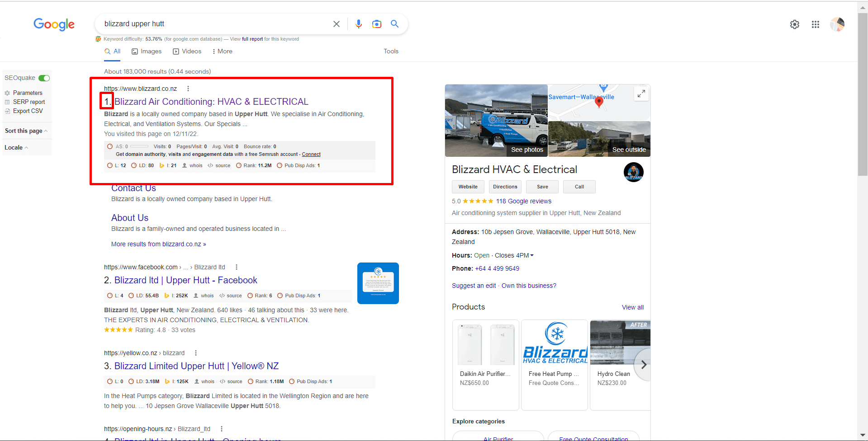
Task: Show next products with the right arrow
Action: (x=644, y=365)
